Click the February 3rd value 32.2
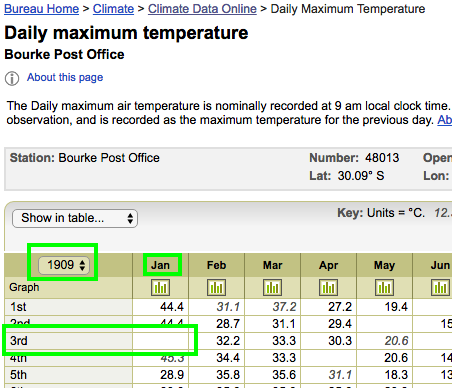452x388 pixels. tap(228, 341)
